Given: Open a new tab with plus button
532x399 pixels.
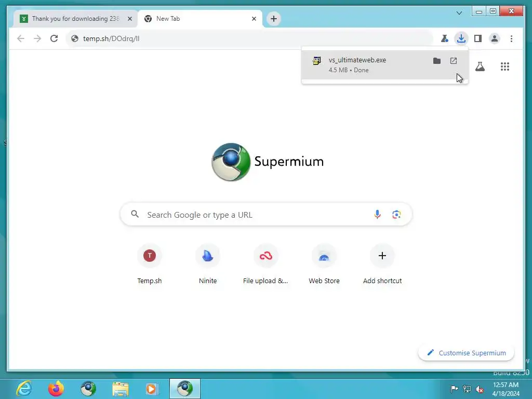Looking at the screenshot, I should click(x=274, y=19).
